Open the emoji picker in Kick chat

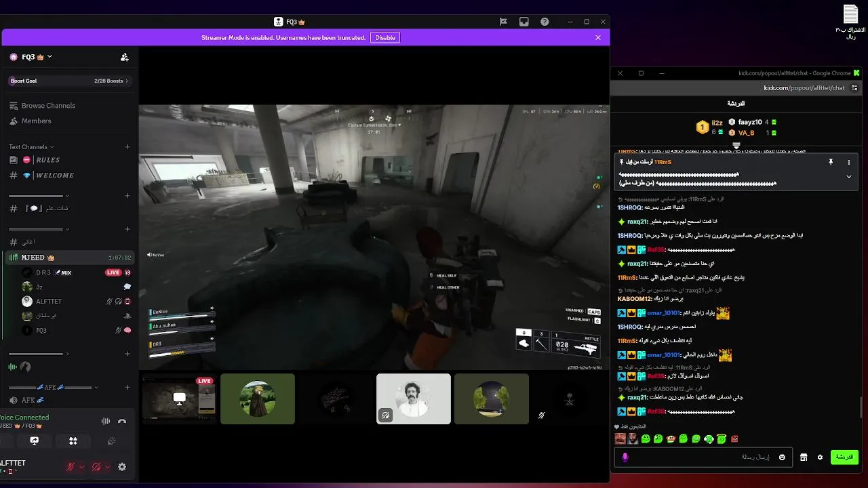click(782, 457)
